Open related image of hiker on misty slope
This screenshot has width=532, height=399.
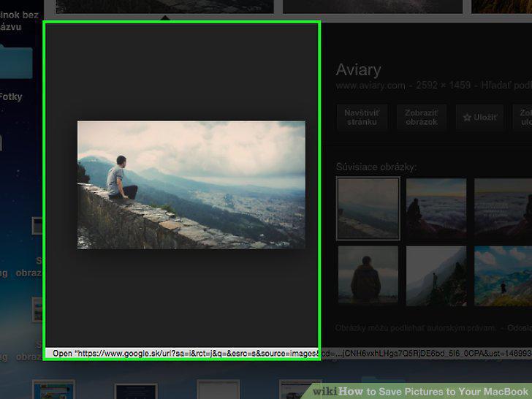[436, 275]
